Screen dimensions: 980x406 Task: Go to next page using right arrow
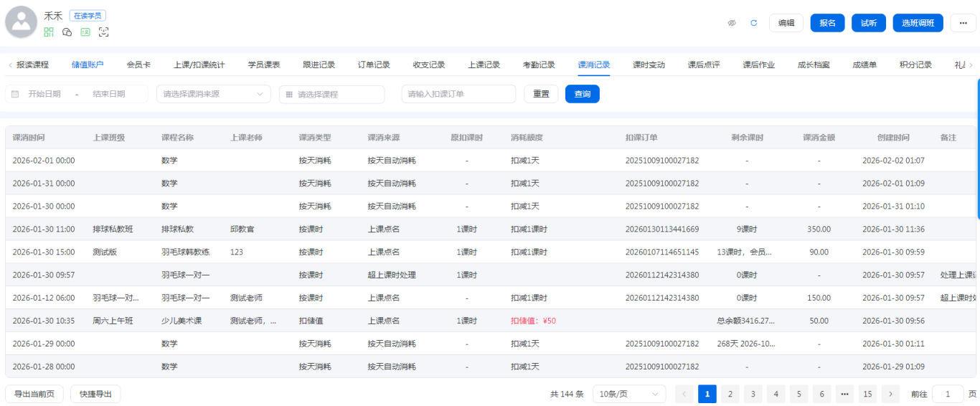890,394
